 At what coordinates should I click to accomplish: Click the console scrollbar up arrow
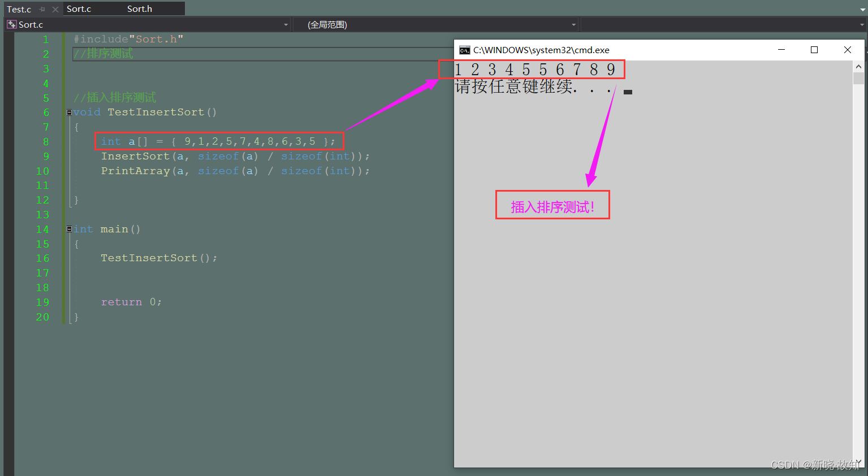(x=858, y=66)
